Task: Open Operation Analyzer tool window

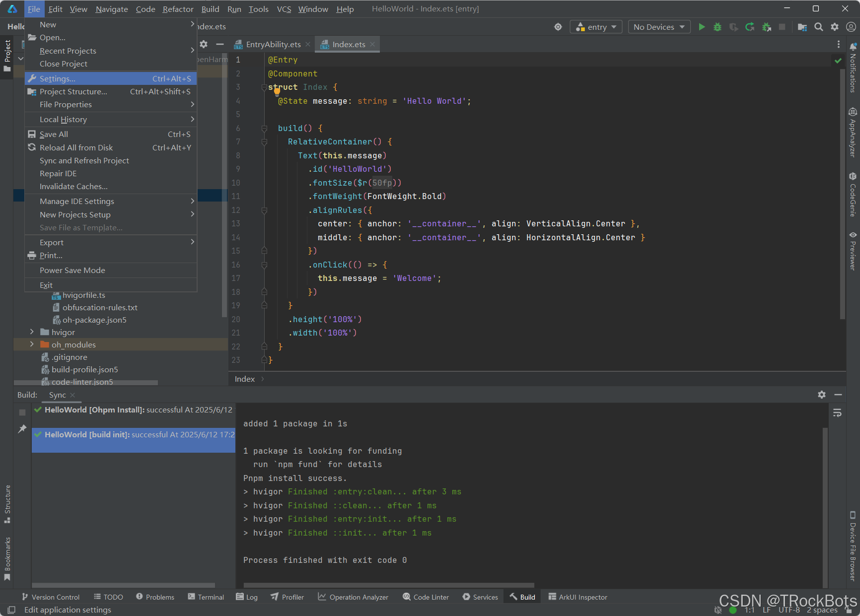Action: pyautogui.click(x=353, y=597)
